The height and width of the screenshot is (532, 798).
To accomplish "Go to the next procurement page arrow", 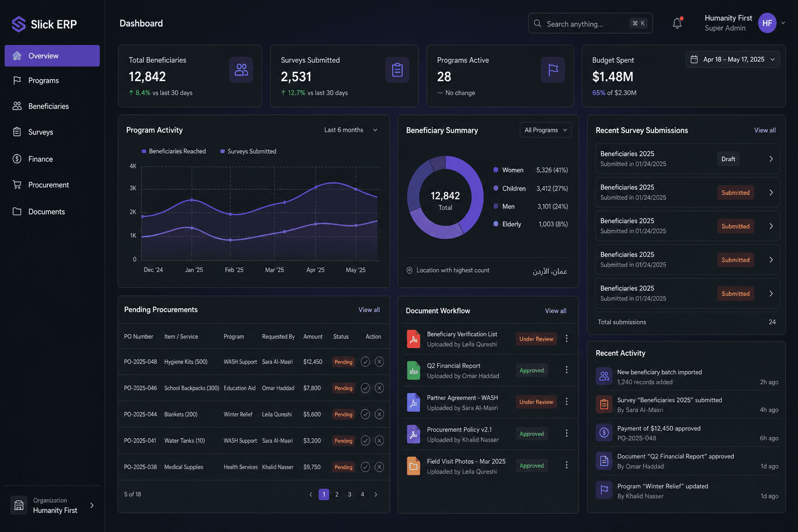I will tap(376, 494).
